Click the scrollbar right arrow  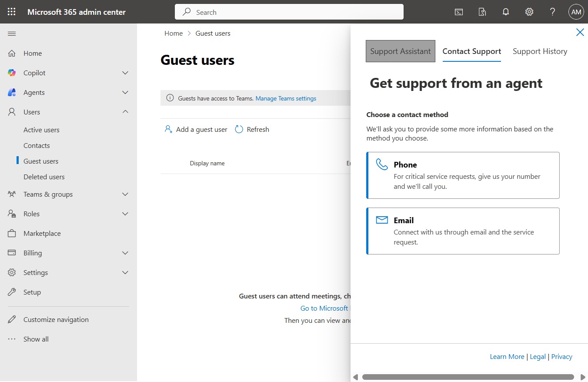583,377
